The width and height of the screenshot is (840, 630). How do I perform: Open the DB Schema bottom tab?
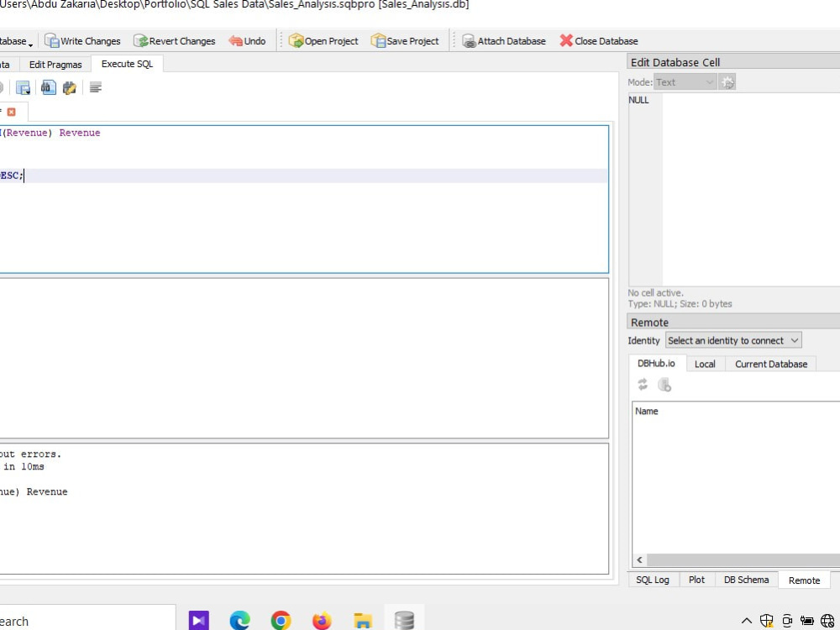746,580
